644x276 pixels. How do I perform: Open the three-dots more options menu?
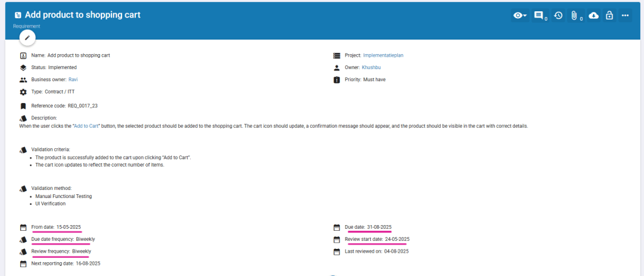(x=624, y=16)
